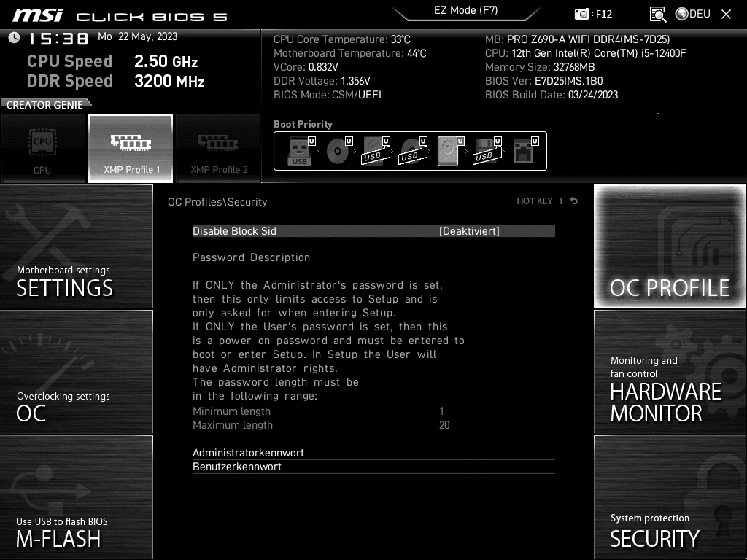Select the USB floppy boot device icon

point(487,151)
